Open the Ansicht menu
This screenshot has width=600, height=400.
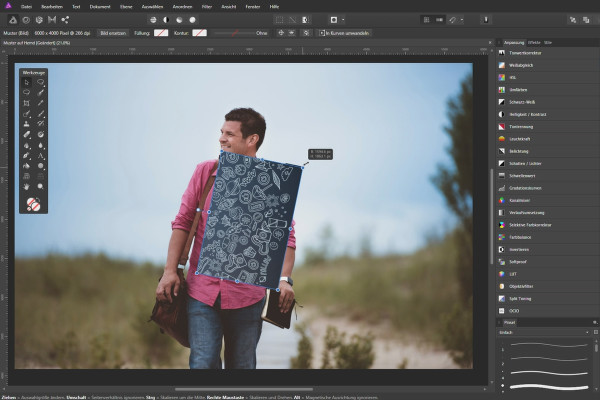228,7
